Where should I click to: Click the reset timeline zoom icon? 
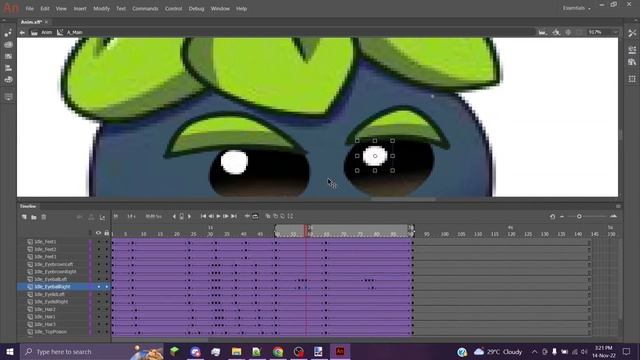(552, 216)
